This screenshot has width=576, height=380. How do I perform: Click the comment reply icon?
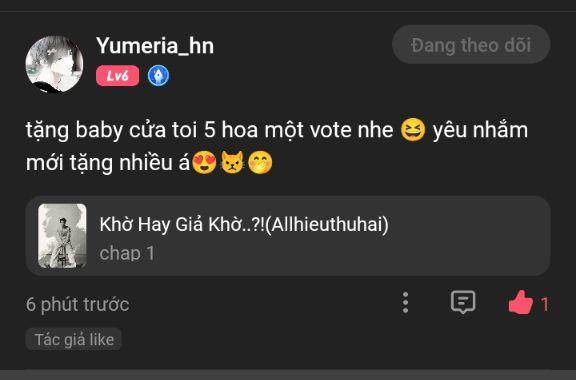[x=463, y=302]
